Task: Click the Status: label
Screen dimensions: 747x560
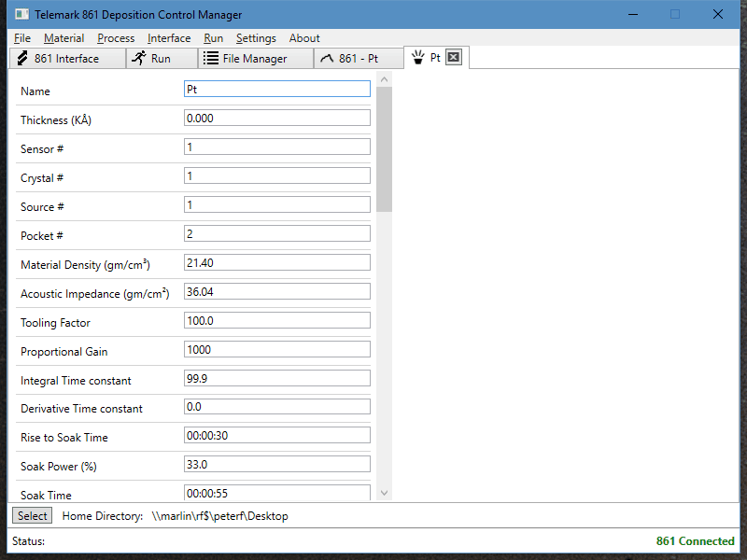Action: tap(29, 541)
